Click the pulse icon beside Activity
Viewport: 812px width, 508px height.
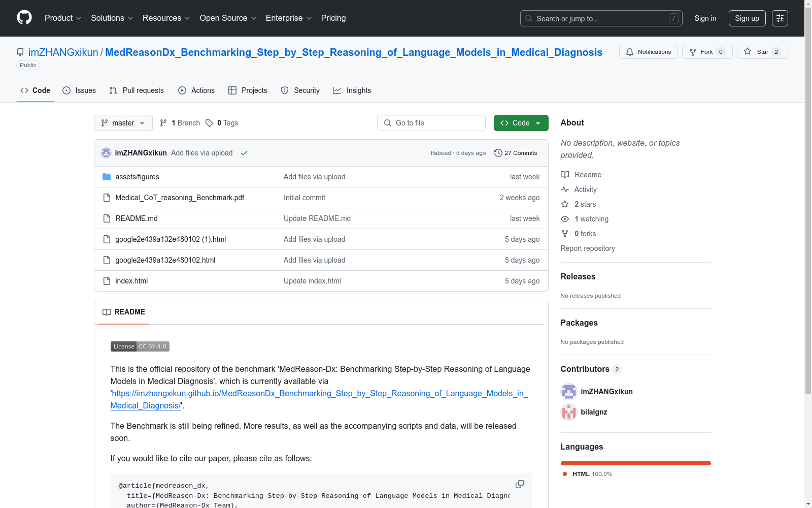pyautogui.click(x=565, y=189)
